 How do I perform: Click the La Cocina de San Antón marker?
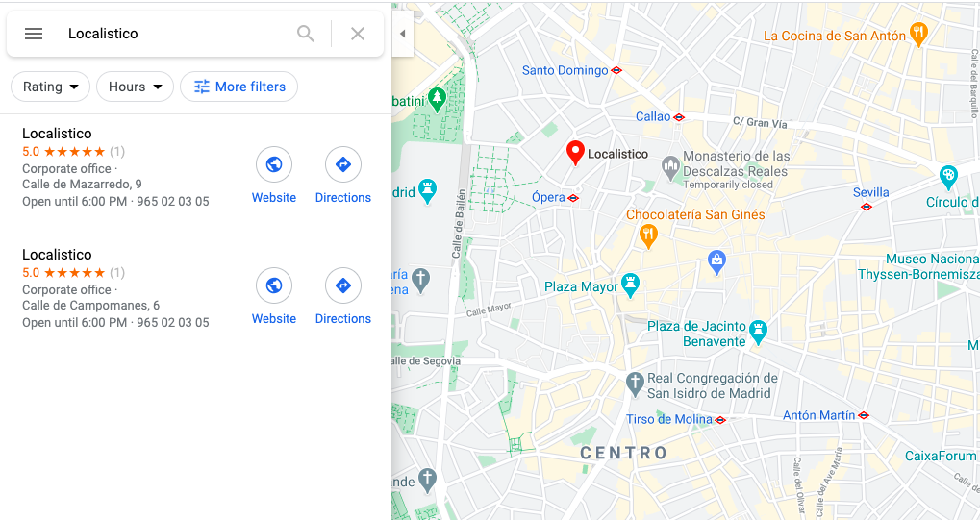point(918,35)
